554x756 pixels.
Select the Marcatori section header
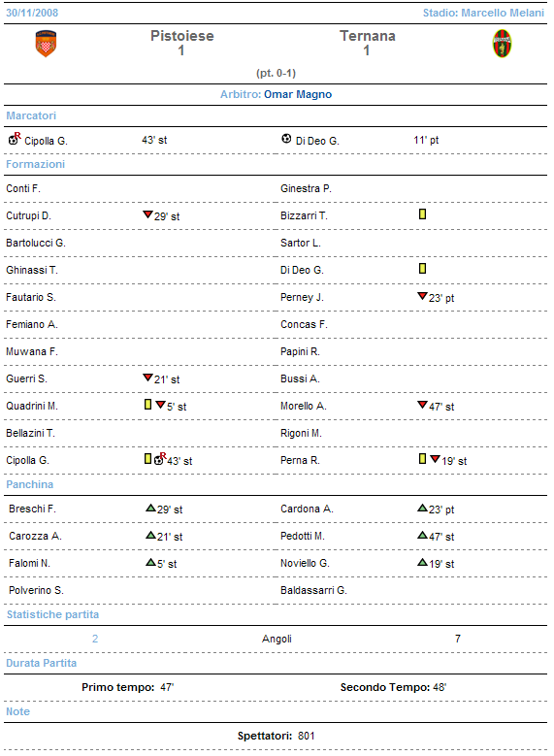[31, 115]
